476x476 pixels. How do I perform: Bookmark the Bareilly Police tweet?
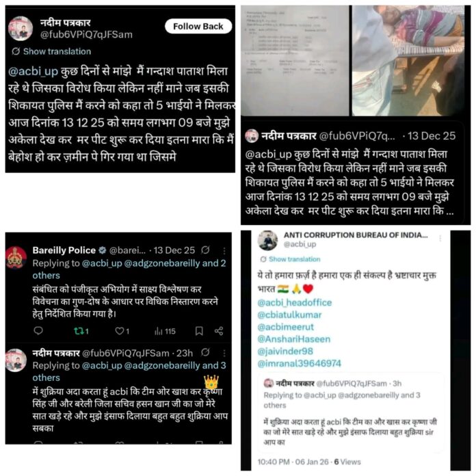pos(199,331)
